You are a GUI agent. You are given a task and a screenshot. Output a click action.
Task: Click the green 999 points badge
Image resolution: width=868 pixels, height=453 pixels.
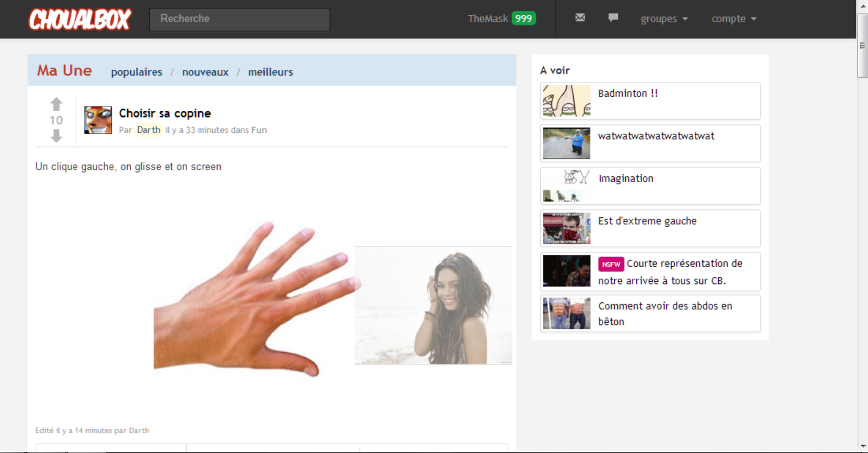point(523,19)
